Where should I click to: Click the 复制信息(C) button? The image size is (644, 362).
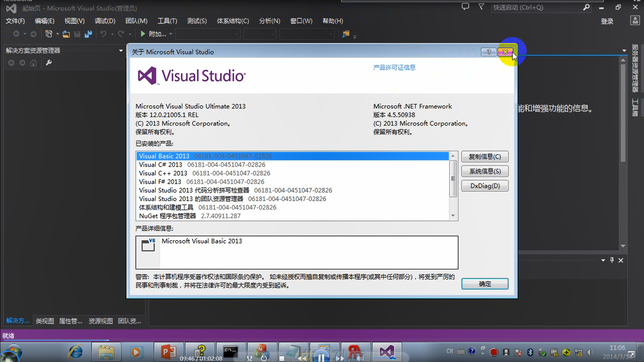tap(485, 157)
